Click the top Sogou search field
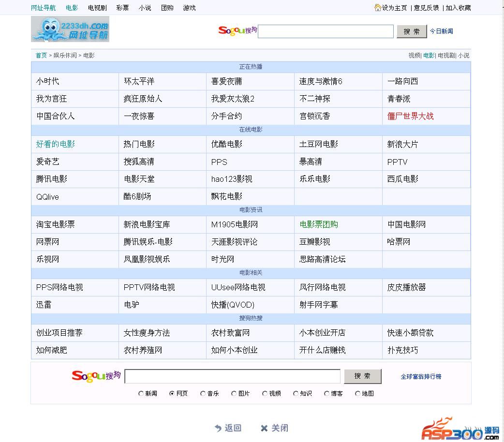Screen dimensions: 504x442 pyautogui.click(x=326, y=31)
